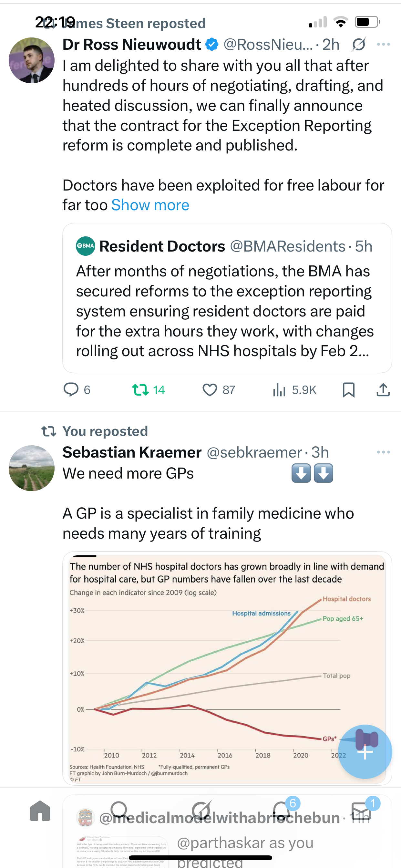Open Dr Ross Nieuwoudt's profile picture

(32, 60)
